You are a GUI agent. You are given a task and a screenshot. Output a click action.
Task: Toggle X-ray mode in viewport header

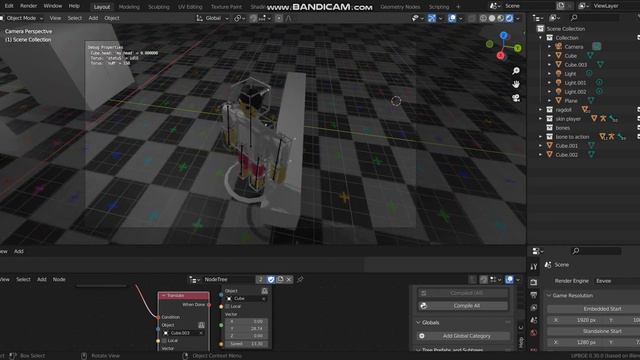coord(472,18)
